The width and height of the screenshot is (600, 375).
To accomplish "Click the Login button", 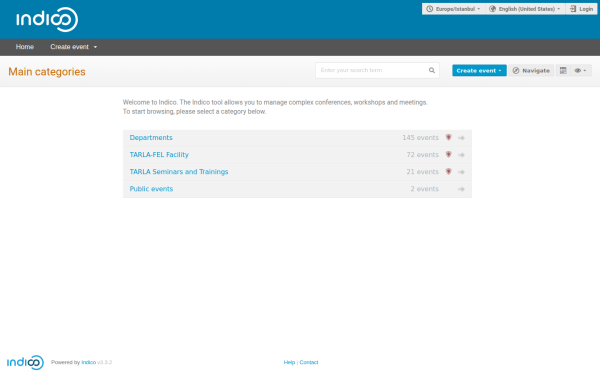I will pyautogui.click(x=581, y=9).
